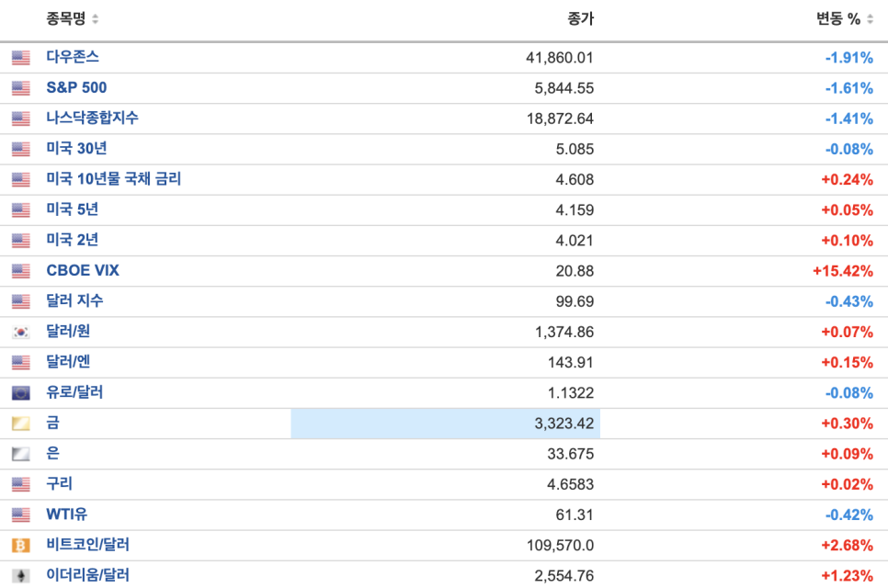888x588 pixels.
Task: Open the 이더리움/달러 link
Action: (x=87, y=575)
